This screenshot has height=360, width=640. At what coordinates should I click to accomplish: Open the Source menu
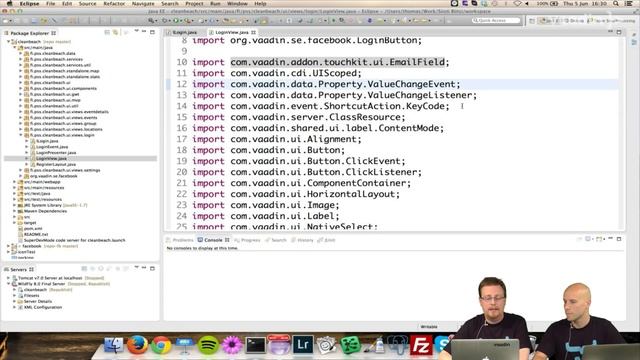(x=87, y=3)
